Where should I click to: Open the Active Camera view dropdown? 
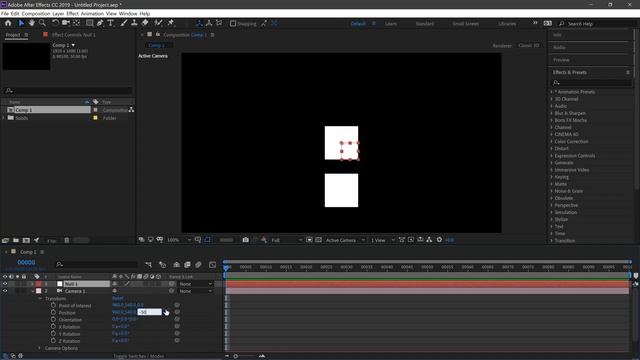tap(345, 240)
